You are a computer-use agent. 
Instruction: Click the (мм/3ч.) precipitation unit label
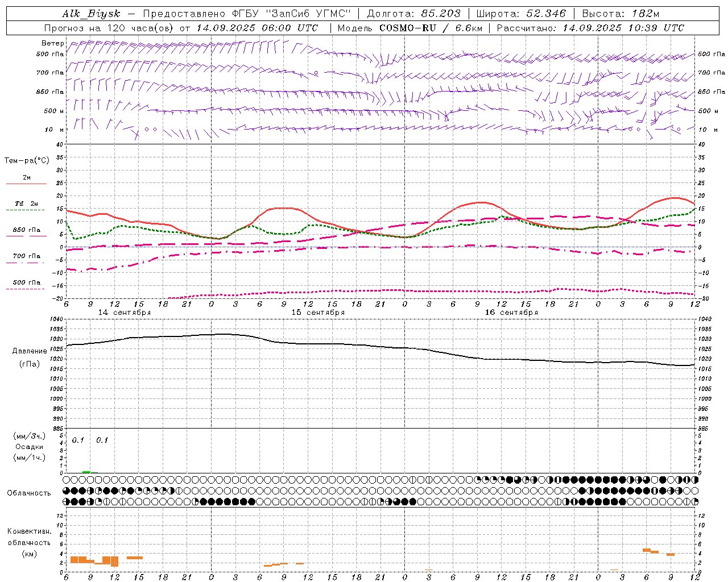[30, 436]
